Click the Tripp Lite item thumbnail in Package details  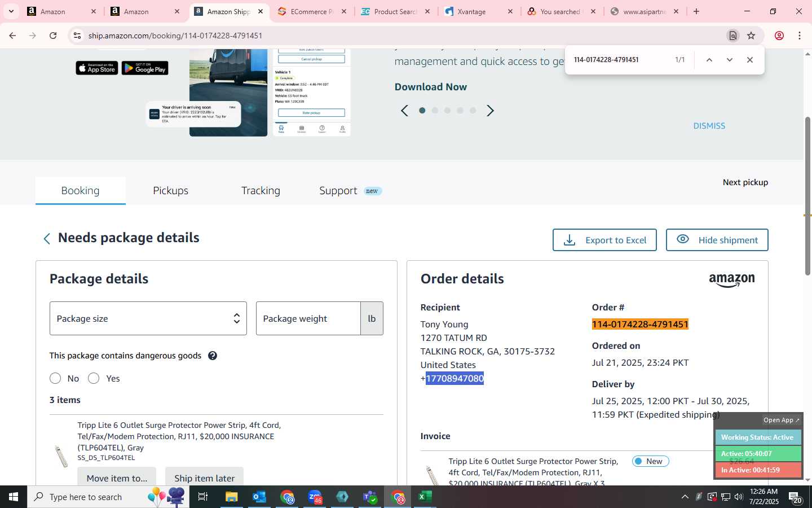61,456
